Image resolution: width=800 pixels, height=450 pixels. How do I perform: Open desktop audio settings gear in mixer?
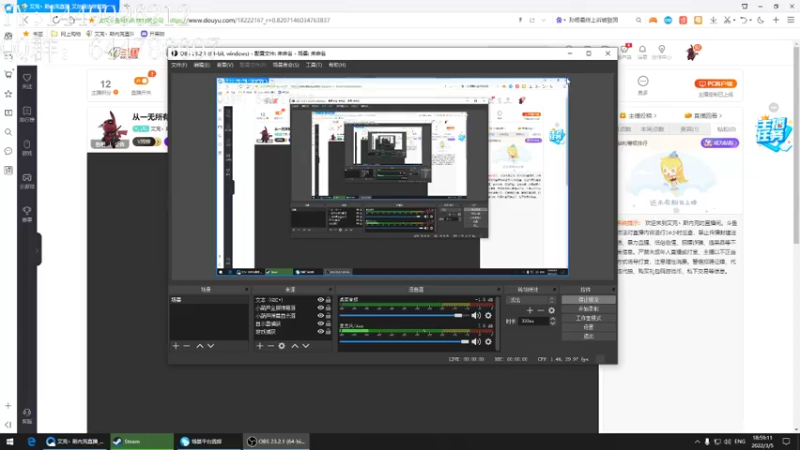[488, 315]
